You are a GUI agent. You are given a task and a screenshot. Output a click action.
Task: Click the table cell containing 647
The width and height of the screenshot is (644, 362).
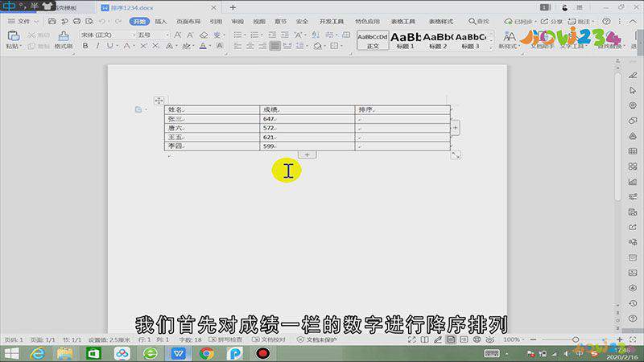pyautogui.click(x=308, y=118)
